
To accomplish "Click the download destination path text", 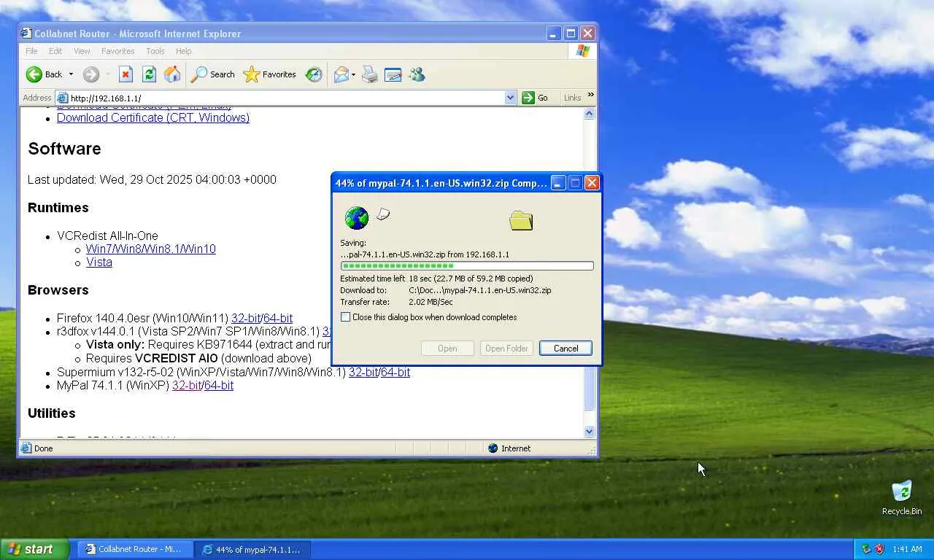I will (480, 290).
